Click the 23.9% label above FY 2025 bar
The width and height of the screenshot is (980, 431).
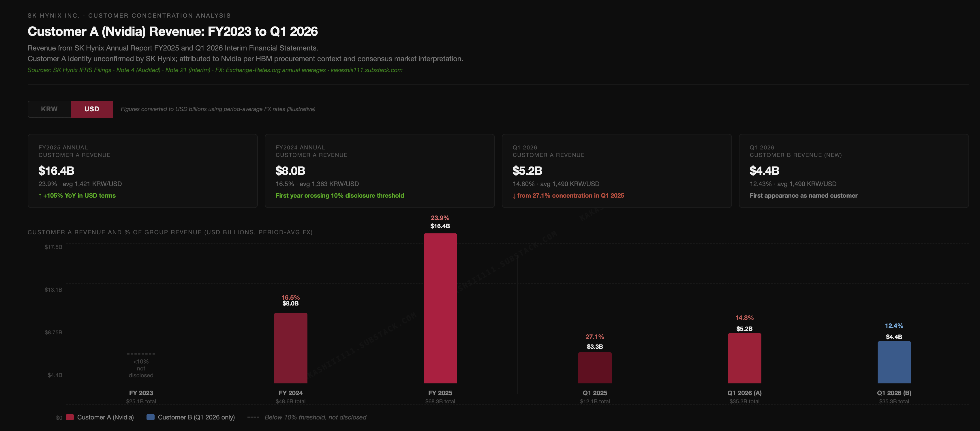pyautogui.click(x=440, y=218)
